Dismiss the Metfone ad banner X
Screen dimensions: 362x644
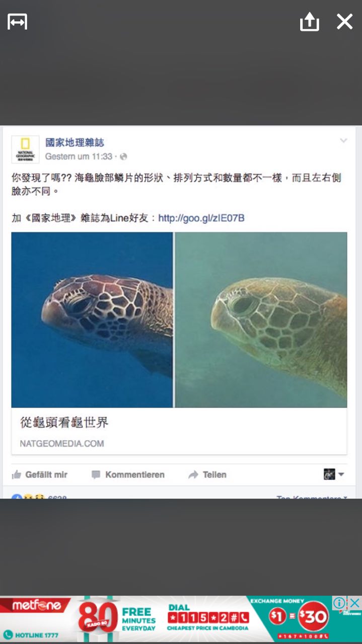point(354,603)
